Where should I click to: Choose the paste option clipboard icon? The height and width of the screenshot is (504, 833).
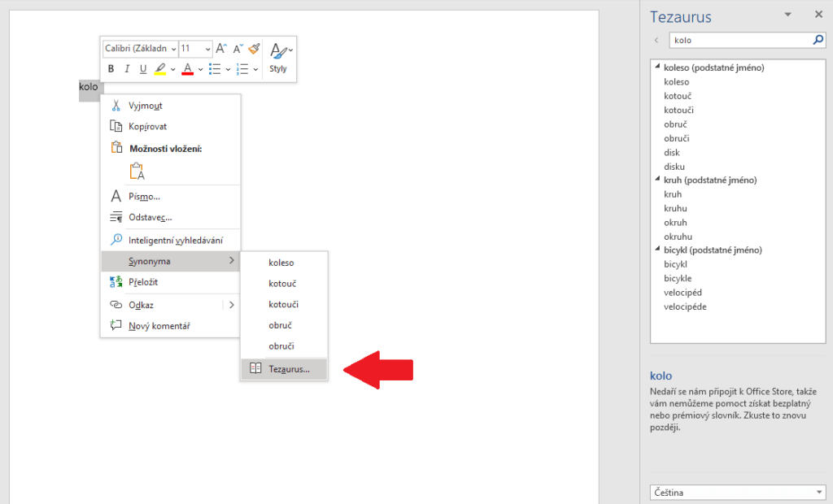click(x=137, y=172)
